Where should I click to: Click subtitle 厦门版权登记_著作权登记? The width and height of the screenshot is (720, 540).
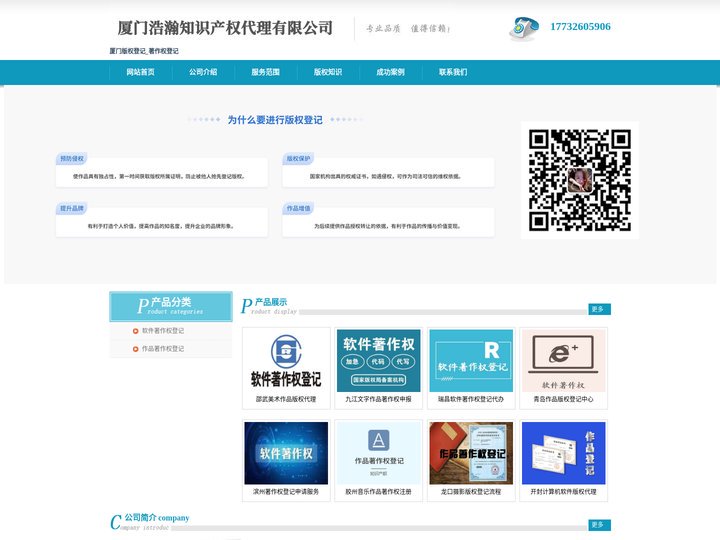[144, 51]
